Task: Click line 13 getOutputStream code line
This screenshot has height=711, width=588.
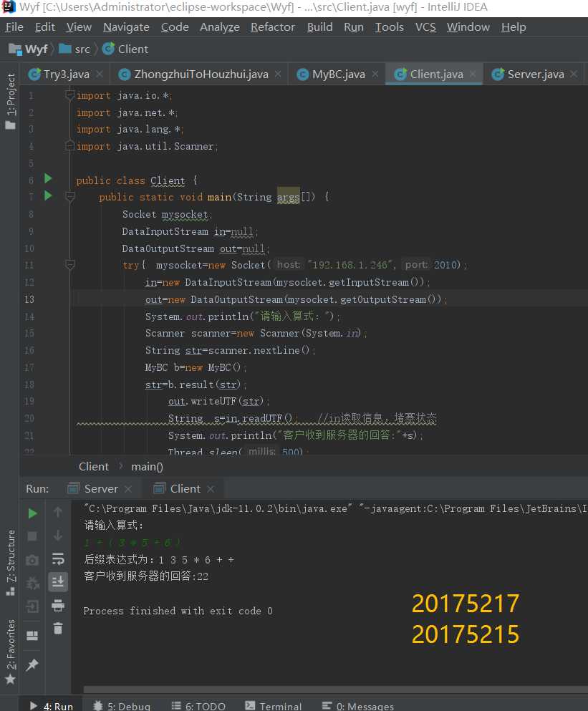Action: pyautogui.click(x=296, y=299)
